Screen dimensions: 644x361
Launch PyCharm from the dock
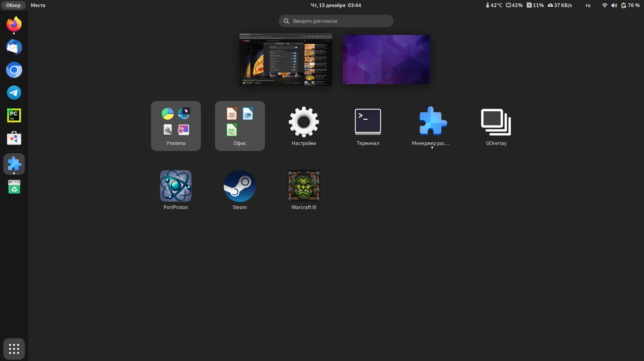pyautogui.click(x=14, y=115)
